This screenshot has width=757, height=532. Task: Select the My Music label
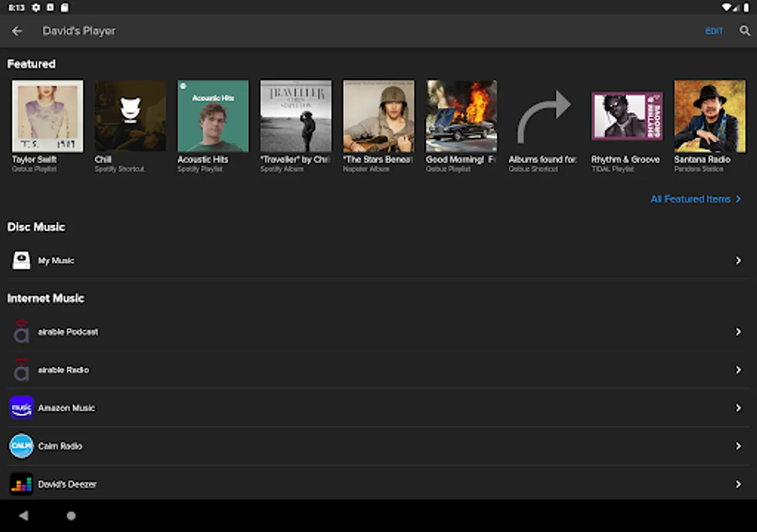[56, 261]
